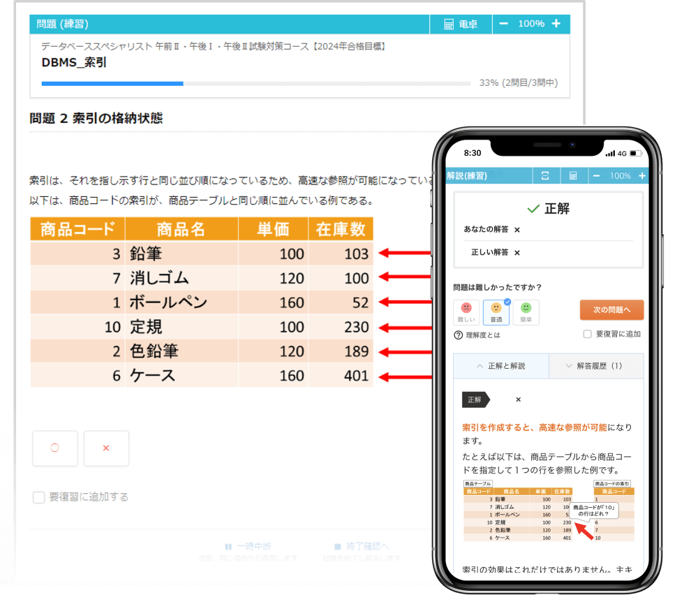698x616 pixels.
Task: Select the 簡単 difficulty emoji
Action: (x=526, y=309)
